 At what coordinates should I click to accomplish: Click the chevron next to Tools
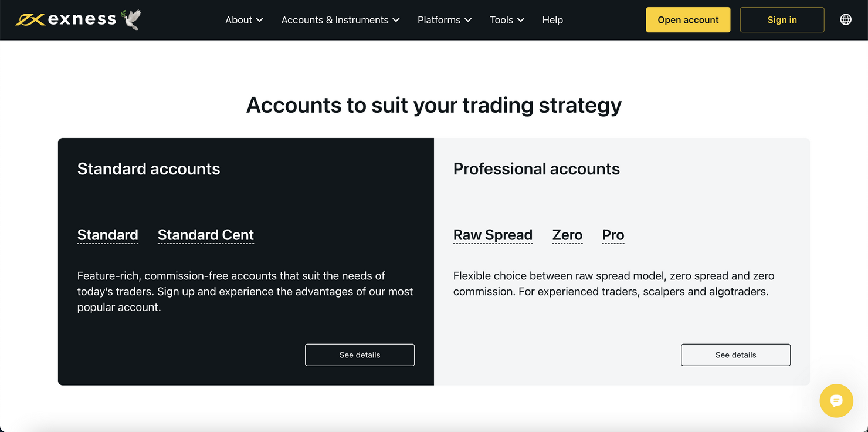tap(521, 19)
